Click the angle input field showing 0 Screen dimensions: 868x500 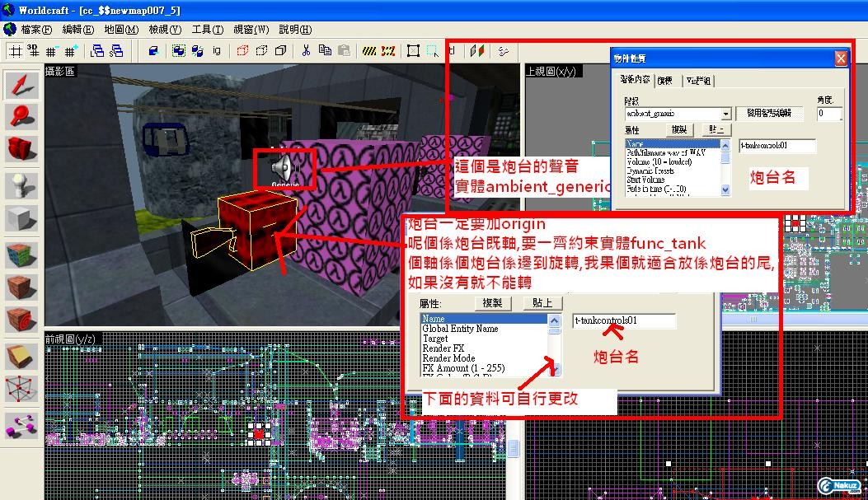point(828,114)
